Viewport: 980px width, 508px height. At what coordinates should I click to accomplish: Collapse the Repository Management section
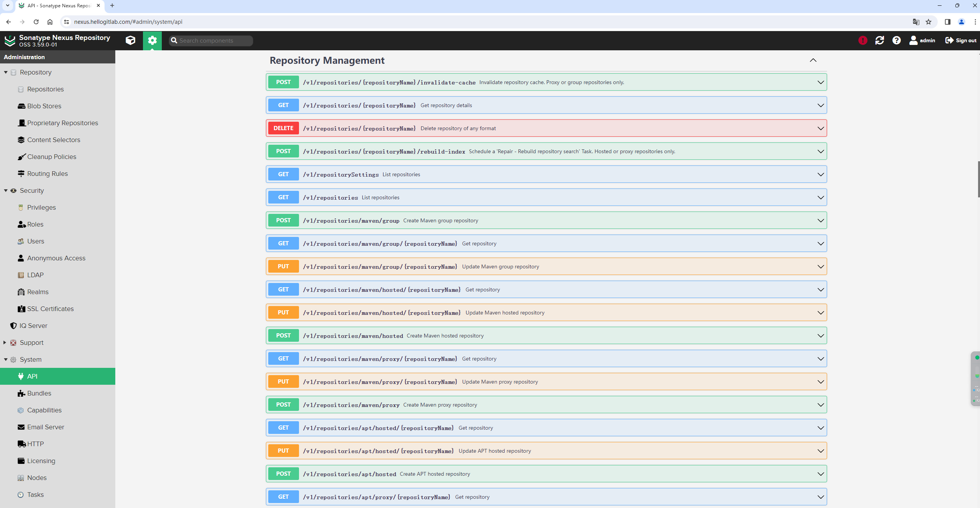[x=813, y=60]
